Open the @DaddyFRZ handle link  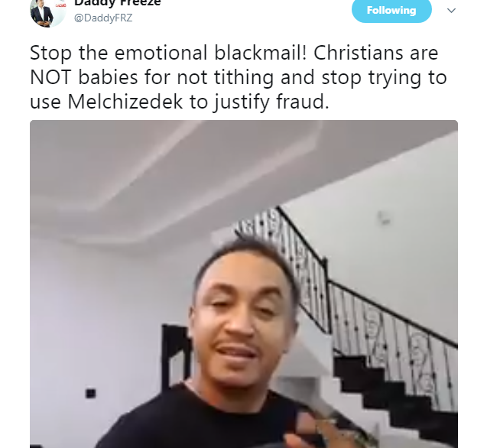point(103,18)
